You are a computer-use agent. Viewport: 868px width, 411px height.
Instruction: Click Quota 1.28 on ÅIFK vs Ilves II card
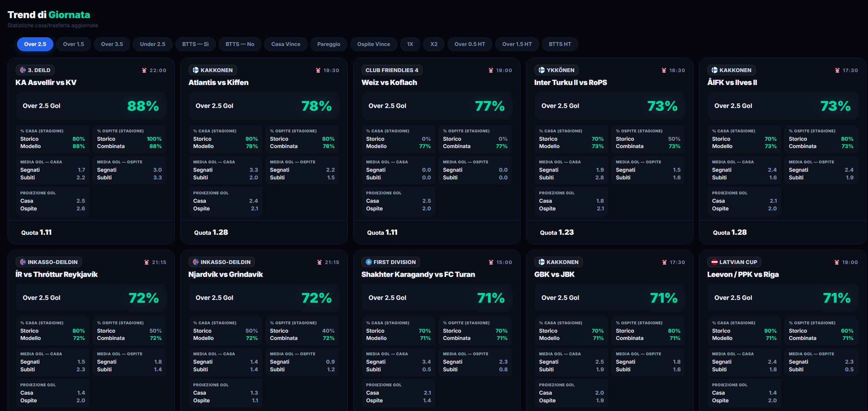click(x=730, y=232)
